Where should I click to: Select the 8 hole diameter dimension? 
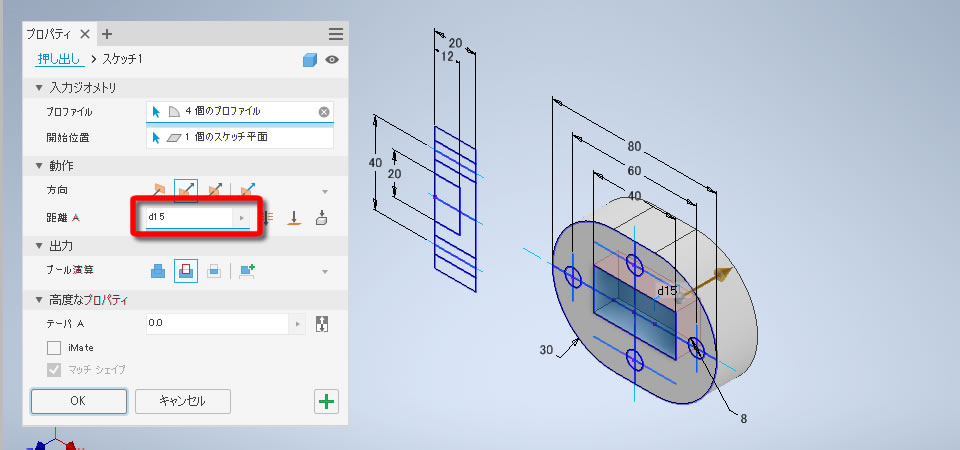[743, 419]
